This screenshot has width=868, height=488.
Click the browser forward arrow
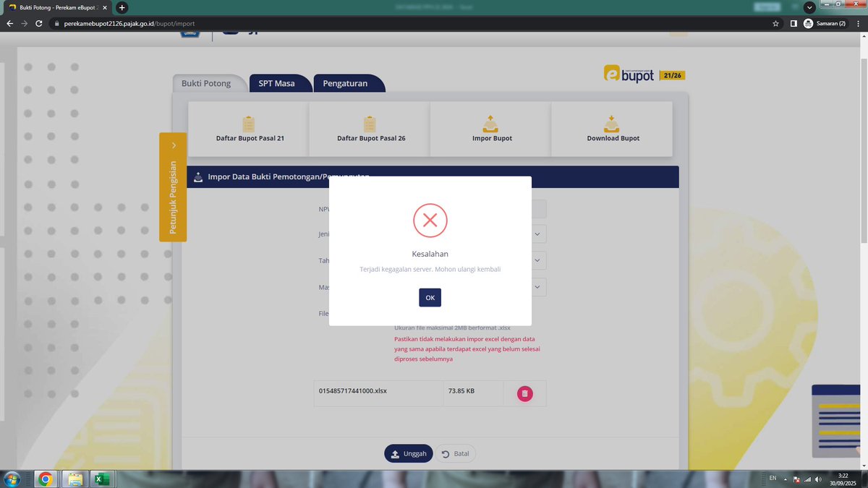[x=25, y=23]
